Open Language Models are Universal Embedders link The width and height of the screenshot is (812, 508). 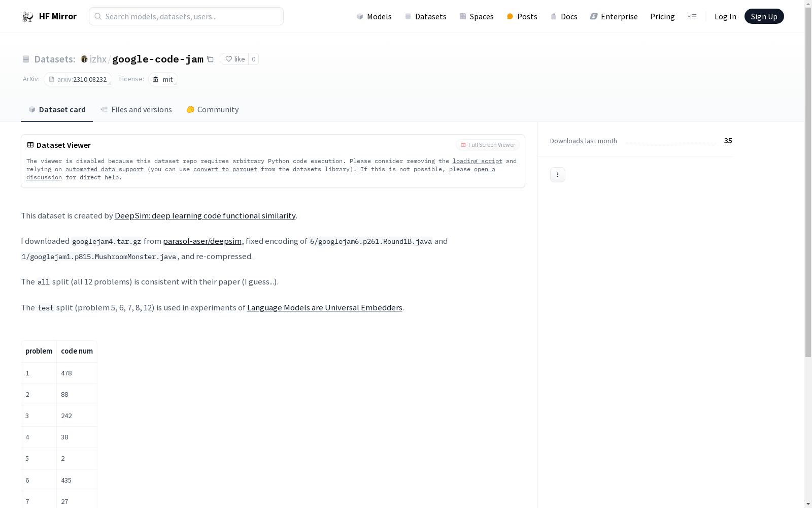coord(324,307)
